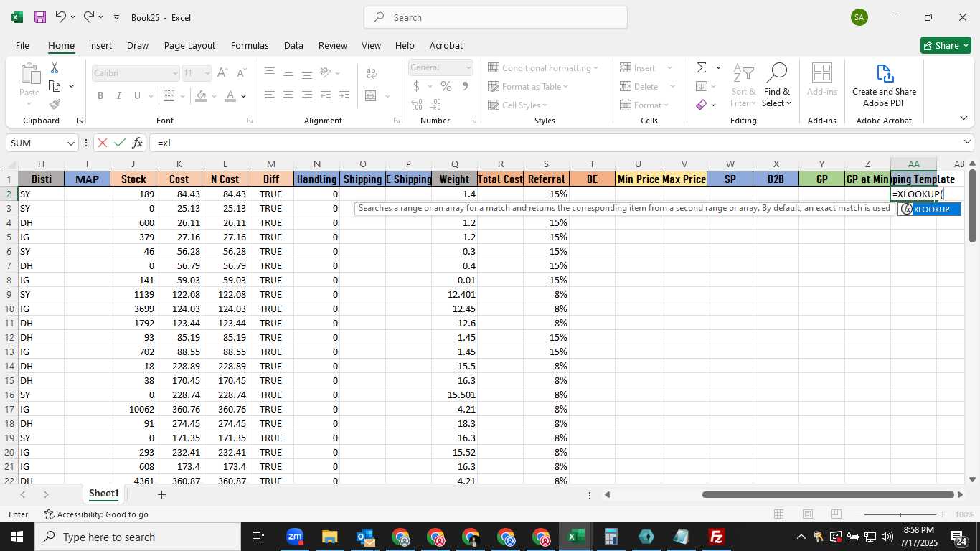Viewport: 980px width, 551px height.
Task: Open the General number format dropdown
Action: [x=468, y=67]
